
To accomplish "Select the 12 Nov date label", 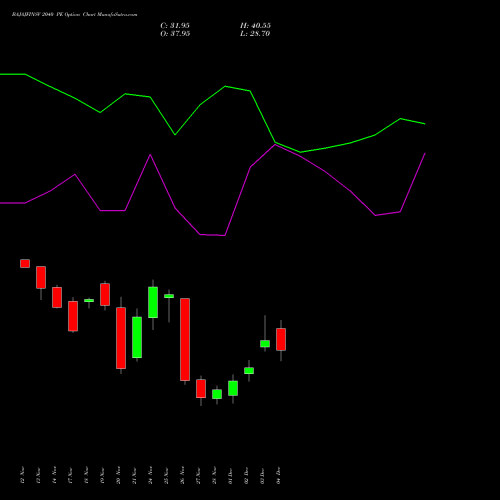I will [22, 475].
